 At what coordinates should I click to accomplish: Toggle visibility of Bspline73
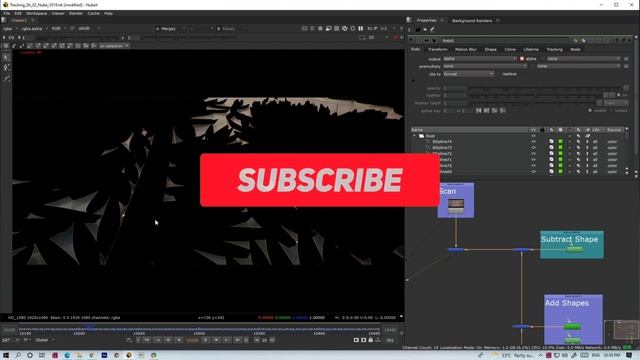[x=533, y=148]
